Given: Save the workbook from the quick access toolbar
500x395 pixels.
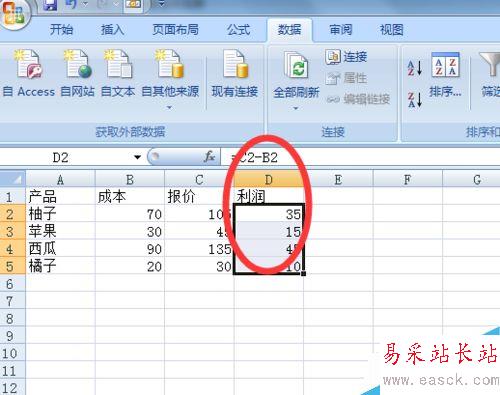Looking at the screenshot, I should (x=50, y=5).
